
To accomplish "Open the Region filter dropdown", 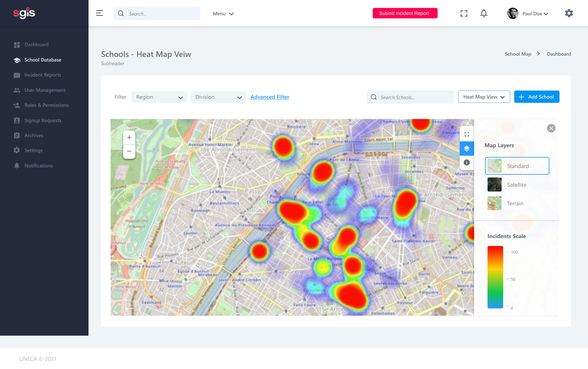I will (x=159, y=97).
